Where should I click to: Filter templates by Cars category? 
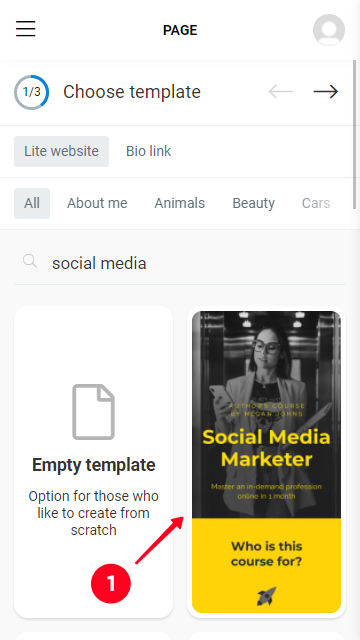coord(316,203)
